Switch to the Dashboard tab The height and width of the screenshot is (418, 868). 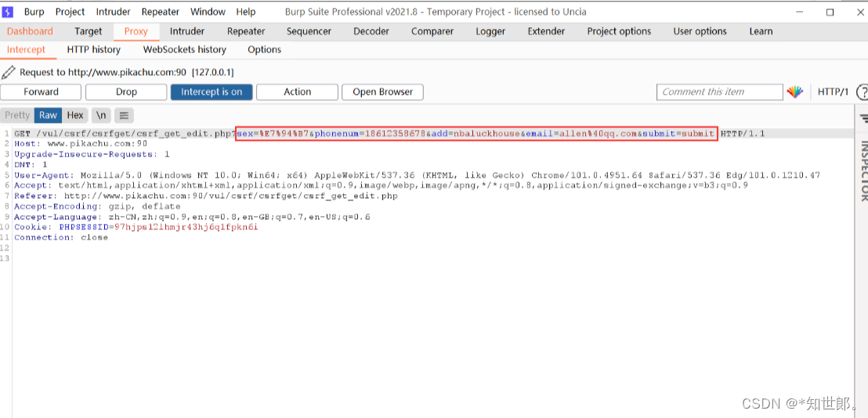click(x=30, y=31)
